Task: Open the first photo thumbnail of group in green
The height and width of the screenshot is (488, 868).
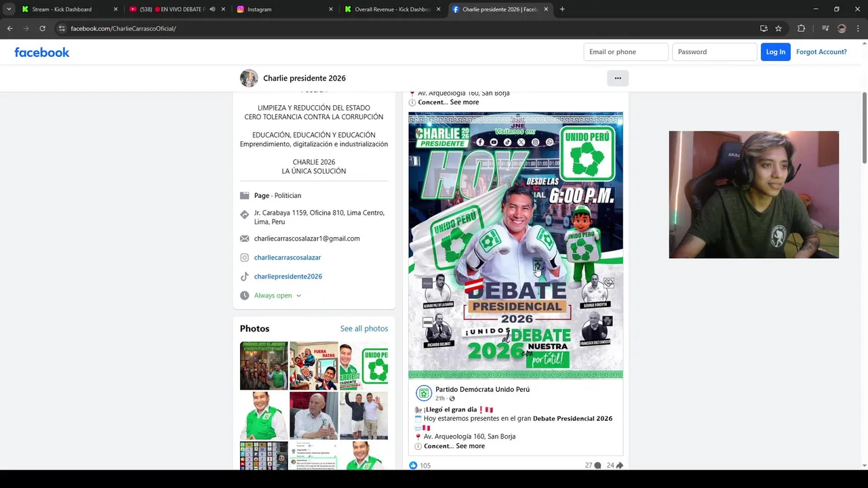Action: click(x=264, y=366)
